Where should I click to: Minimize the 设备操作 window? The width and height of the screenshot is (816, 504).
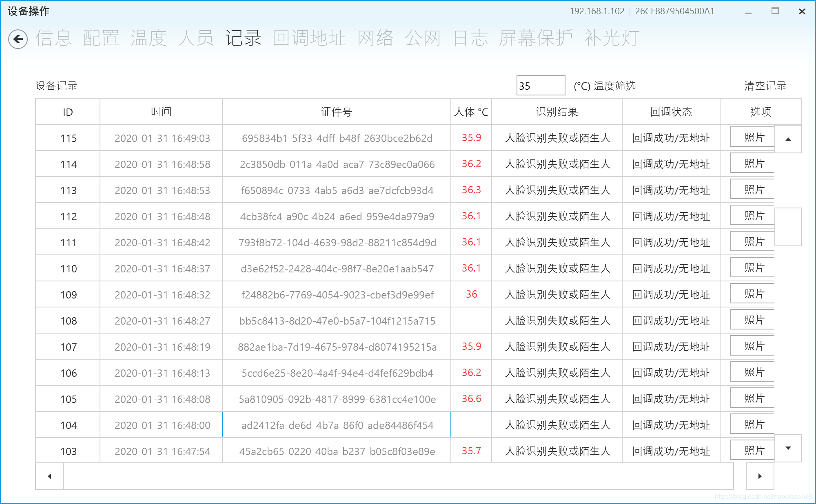tap(748, 12)
